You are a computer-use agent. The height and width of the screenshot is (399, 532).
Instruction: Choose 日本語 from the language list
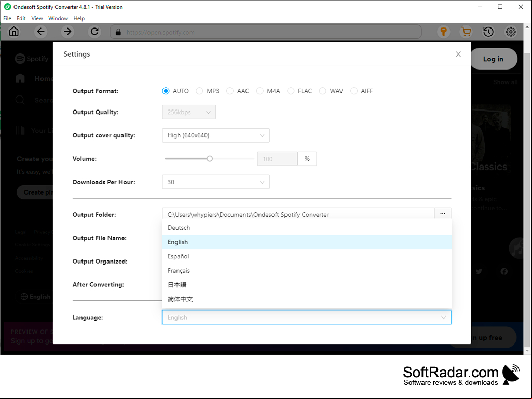pyautogui.click(x=307, y=285)
